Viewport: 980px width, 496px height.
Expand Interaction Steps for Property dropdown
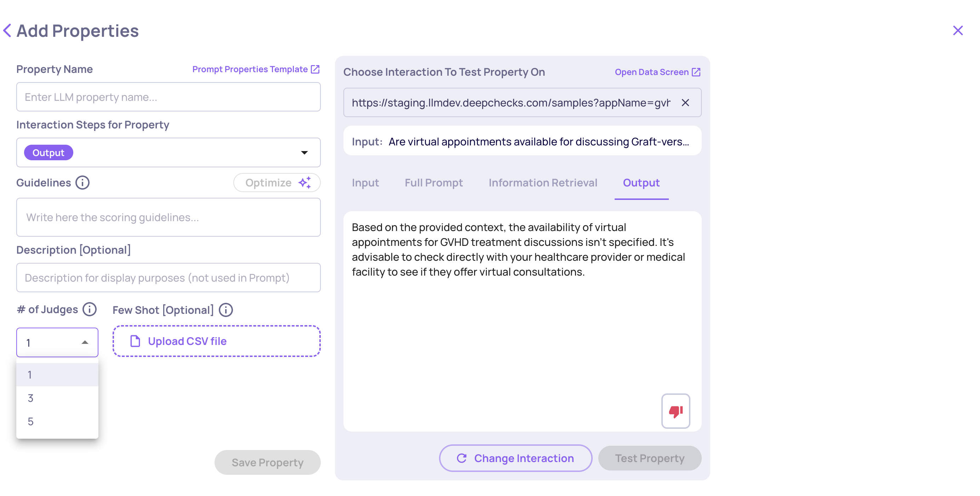(304, 153)
